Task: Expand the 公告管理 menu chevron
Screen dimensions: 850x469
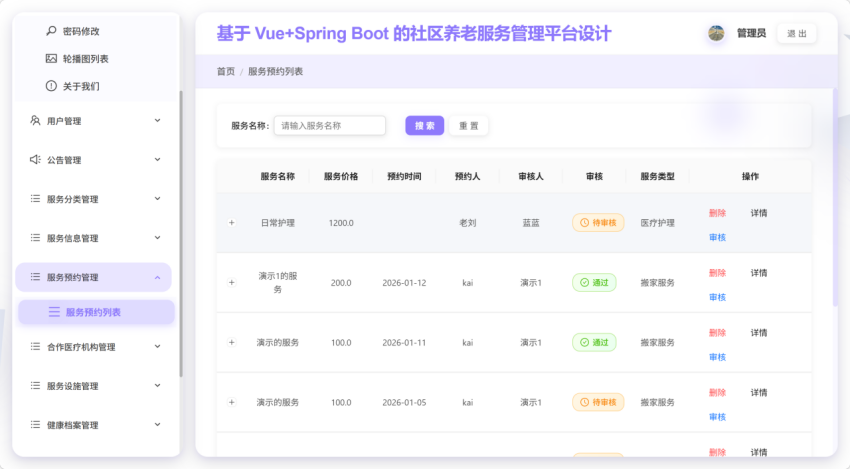Action: [157, 159]
